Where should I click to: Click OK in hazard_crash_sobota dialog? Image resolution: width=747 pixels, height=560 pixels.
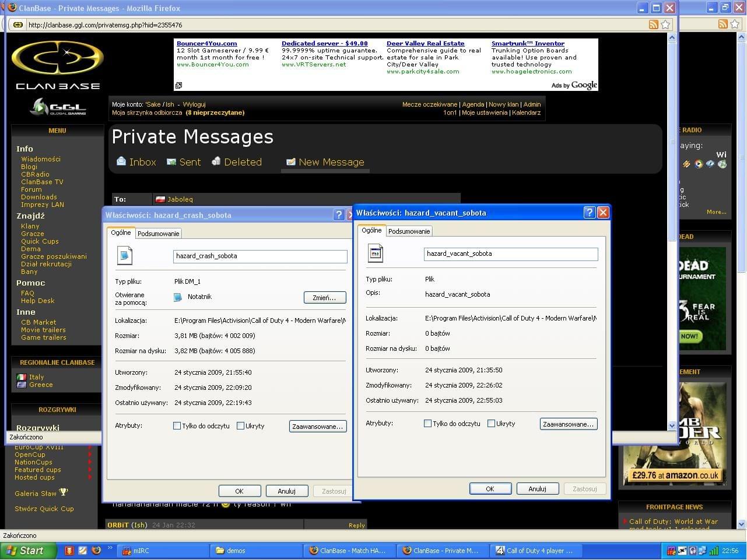(240, 491)
